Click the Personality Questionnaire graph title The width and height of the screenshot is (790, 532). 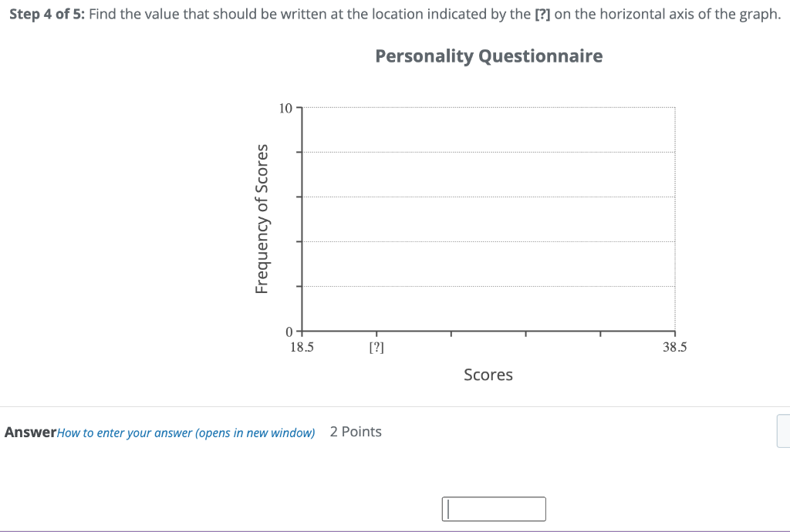click(488, 56)
